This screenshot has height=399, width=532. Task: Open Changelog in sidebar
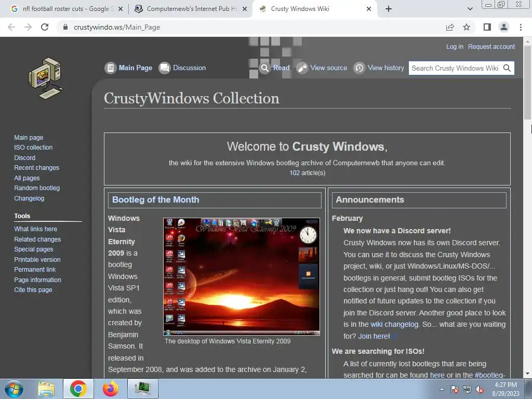point(29,198)
